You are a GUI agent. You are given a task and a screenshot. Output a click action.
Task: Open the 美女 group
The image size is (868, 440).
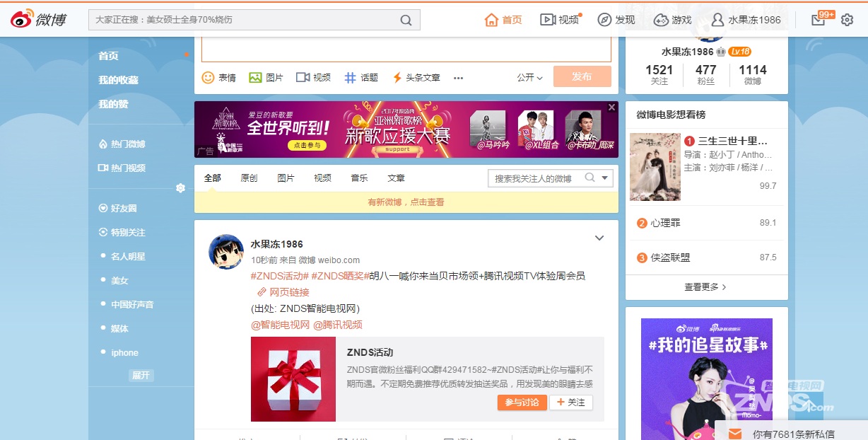pos(119,281)
